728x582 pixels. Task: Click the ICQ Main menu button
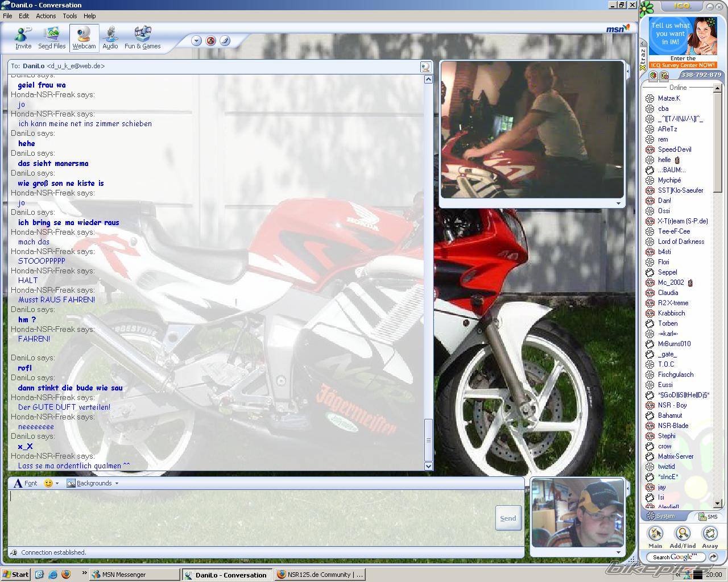point(655,537)
